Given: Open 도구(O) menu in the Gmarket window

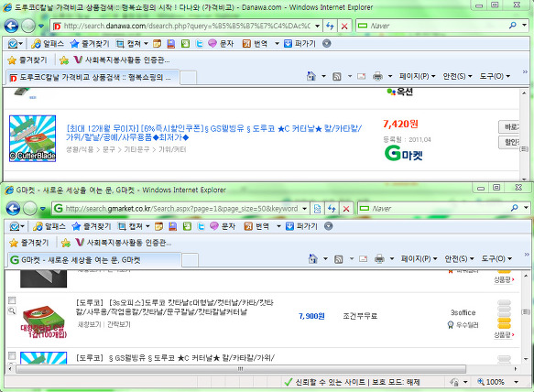Looking at the screenshot, I should click(496, 259).
